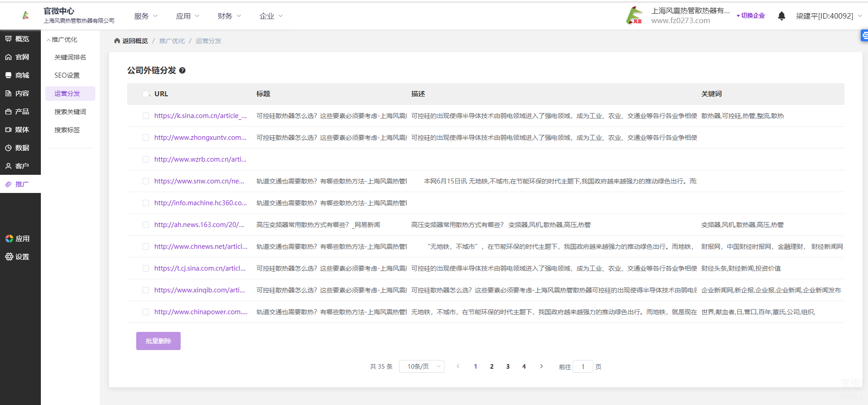Open 搜索标签 in the side menu
Viewport: 868px width, 405px height.
[x=67, y=130]
